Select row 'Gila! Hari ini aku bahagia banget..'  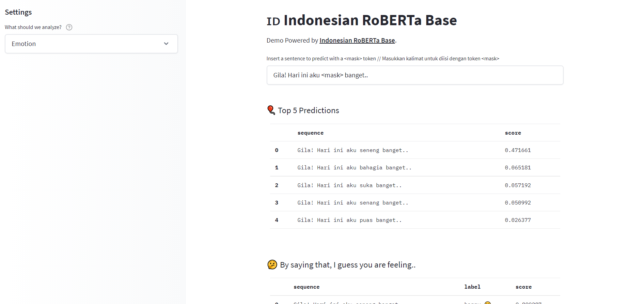tap(415, 168)
